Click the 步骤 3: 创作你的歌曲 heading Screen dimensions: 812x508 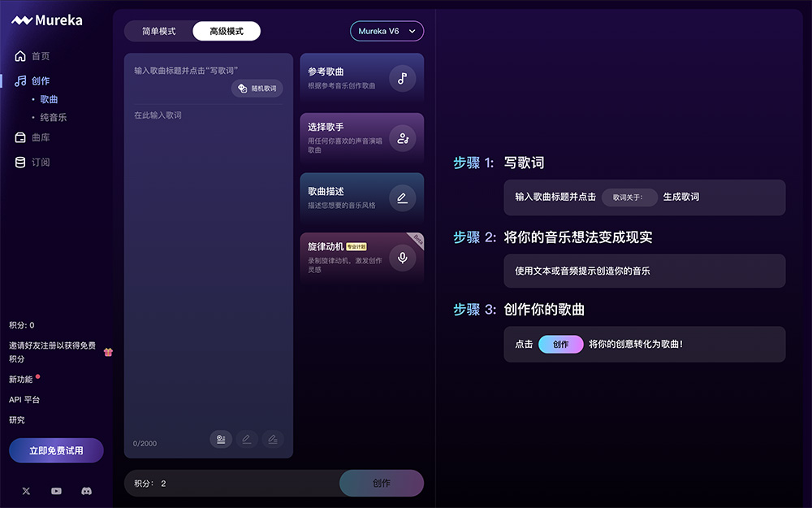(x=519, y=310)
